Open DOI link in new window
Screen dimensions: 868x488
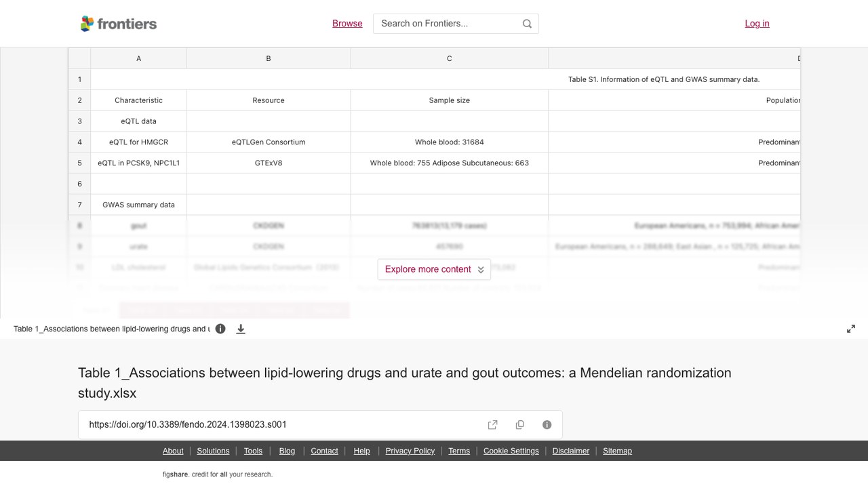tap(493, 425)
